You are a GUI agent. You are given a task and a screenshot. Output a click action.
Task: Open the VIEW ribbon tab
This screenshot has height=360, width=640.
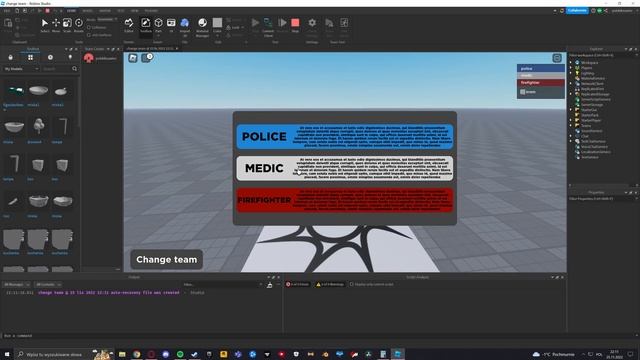click(134, 11)
